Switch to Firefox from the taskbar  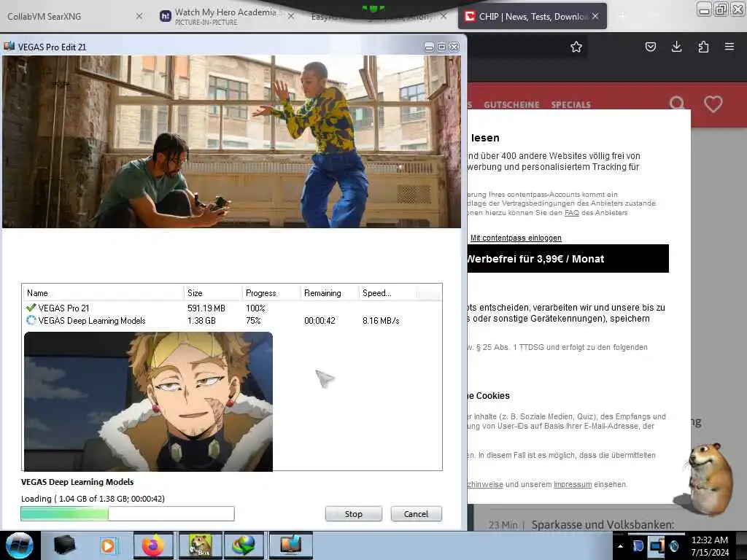(x=153, y=545)
